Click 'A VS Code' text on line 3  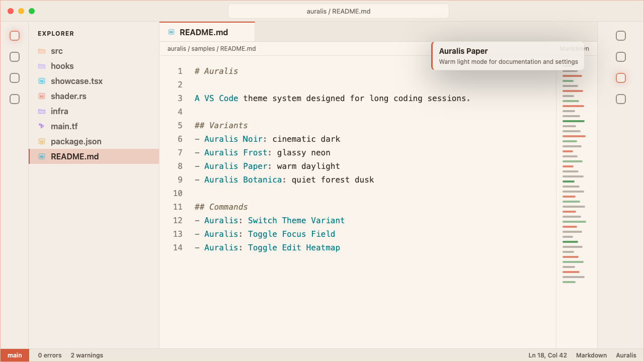coord(216,98)
